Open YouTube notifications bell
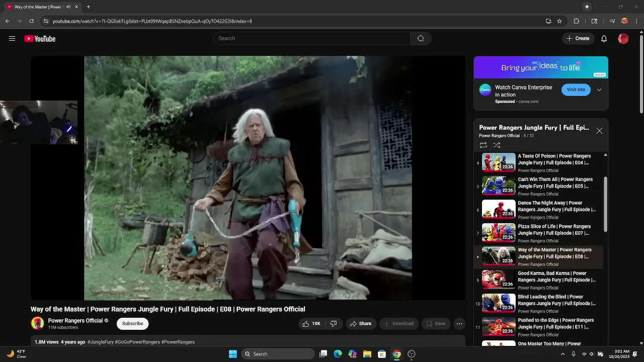This screenshot has height=362, width=644. click(604, 39)
